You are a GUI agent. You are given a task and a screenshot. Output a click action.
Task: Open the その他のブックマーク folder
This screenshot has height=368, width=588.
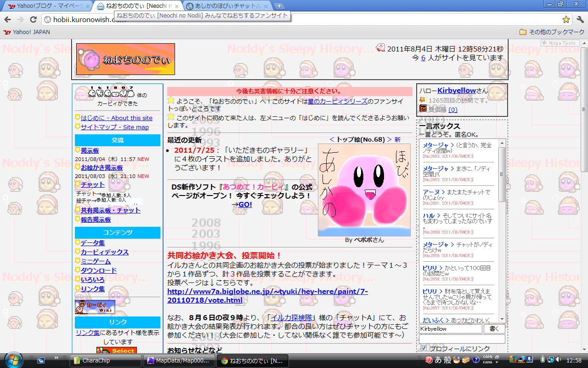(552, 32)
